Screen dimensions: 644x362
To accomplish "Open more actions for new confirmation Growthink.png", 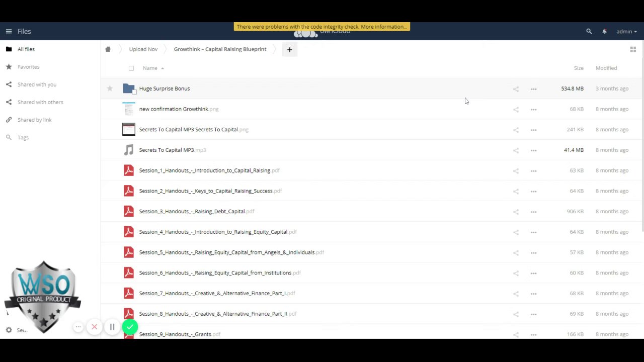I will point(533,109).
